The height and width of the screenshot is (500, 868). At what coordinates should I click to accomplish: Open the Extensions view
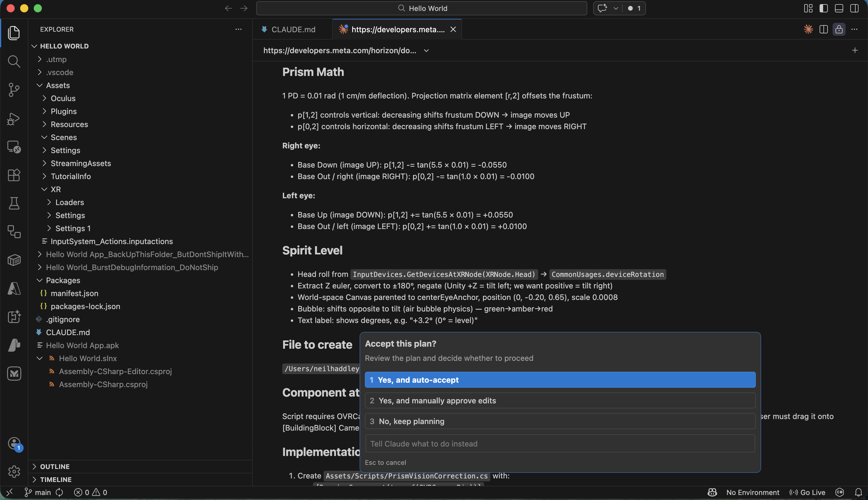click(x=14, y=175)
